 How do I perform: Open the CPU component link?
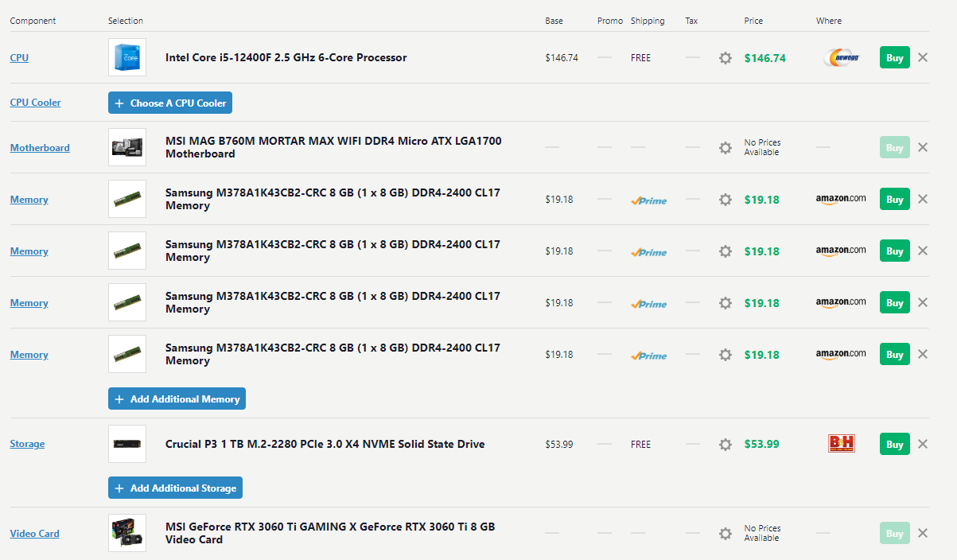19,58
